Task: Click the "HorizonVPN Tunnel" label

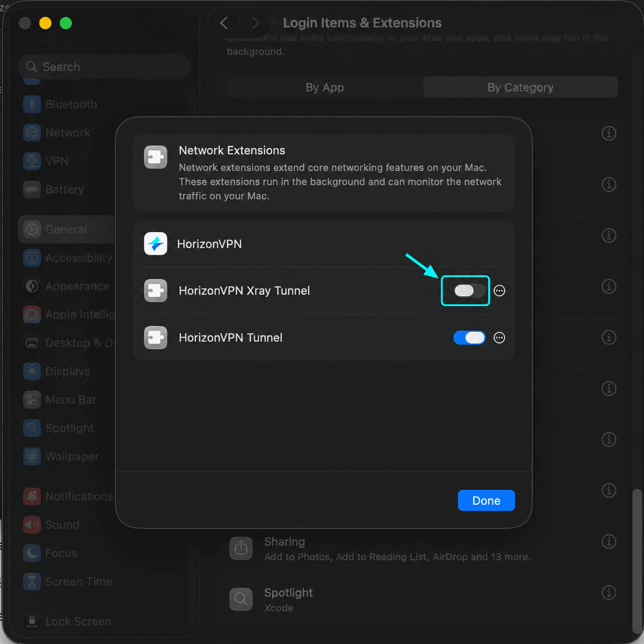Action: 231,337
